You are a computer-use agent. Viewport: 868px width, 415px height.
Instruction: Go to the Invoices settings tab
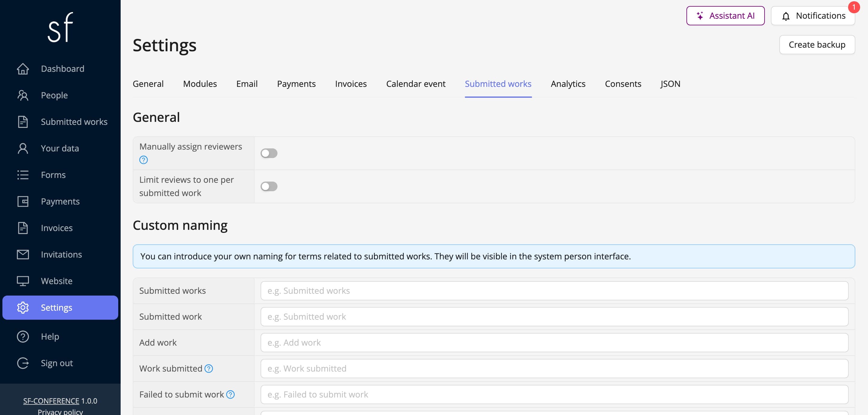pos(351,84)
